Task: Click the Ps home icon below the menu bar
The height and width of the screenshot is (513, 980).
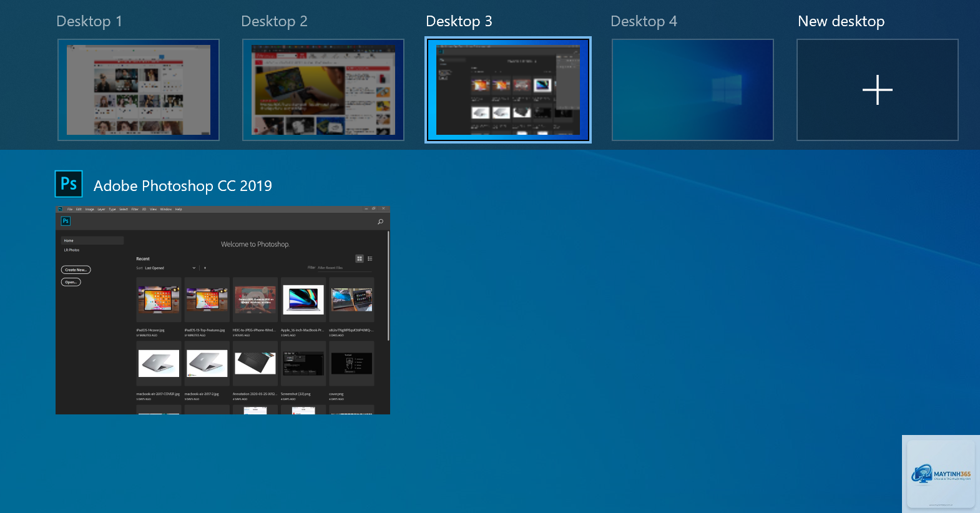Action: [x=66, y=221]
